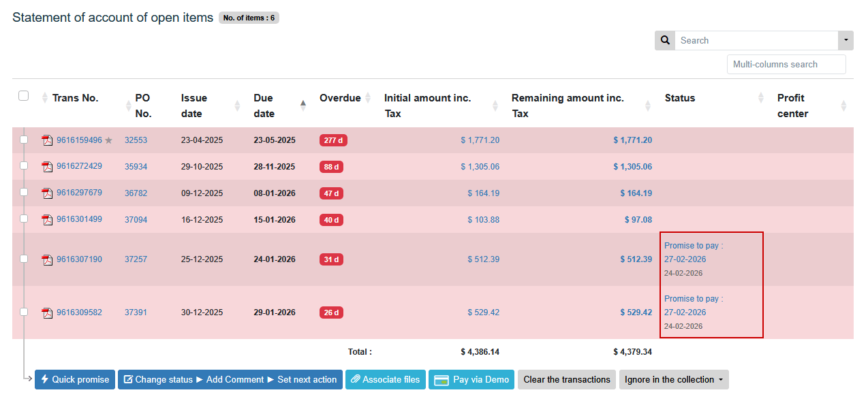Toggle the select-all checkbox in table header

click(23, 96)
